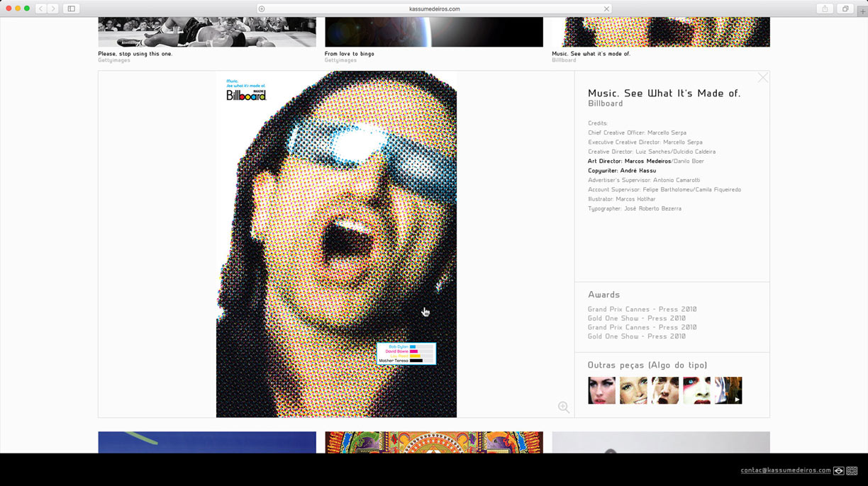The width and height of the screenshot is (868, 486).
Task: Click 'Copywriter: André Kassu' credit line
Action: pyautogui.click(x=622, y=171)
